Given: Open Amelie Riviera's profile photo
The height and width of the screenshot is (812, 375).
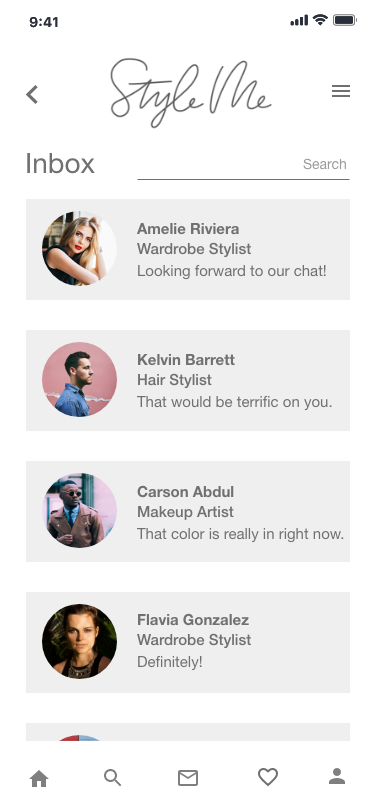Looking at the screenshot, I should click(79, 249).
